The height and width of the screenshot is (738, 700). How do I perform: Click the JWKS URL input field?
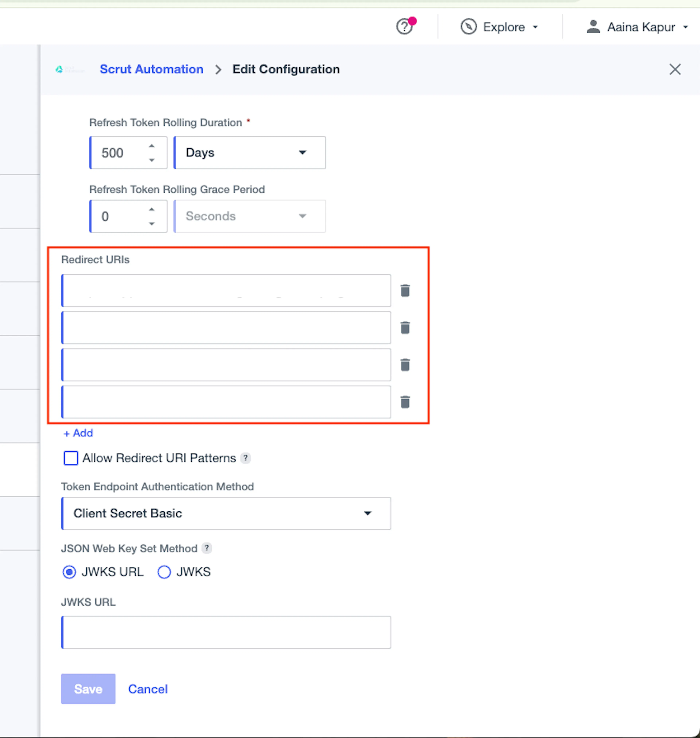pyautogui.click(x=226, y=632)
